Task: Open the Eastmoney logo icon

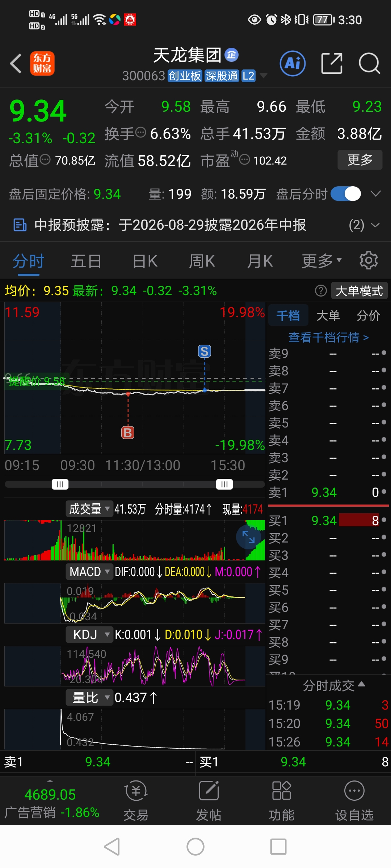Action: tap(42, 63)
